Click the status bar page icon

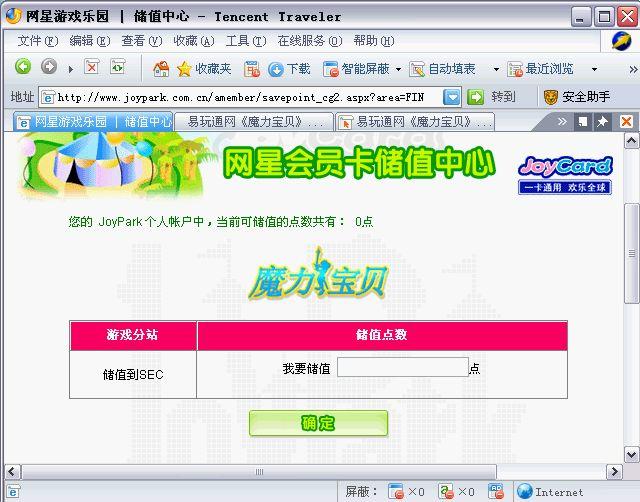point(13,491)
